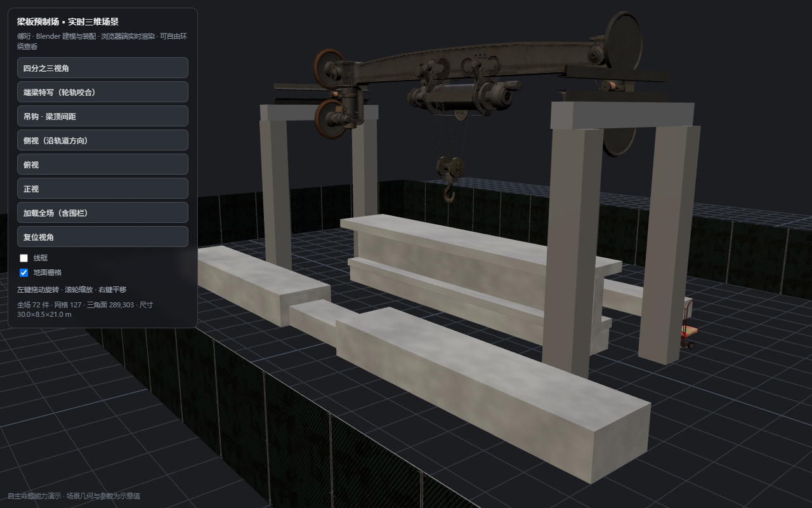Screen dimensions: 812x508
Task: Enable the 线框 wireframe checkbox
Action: coord(24,258)
